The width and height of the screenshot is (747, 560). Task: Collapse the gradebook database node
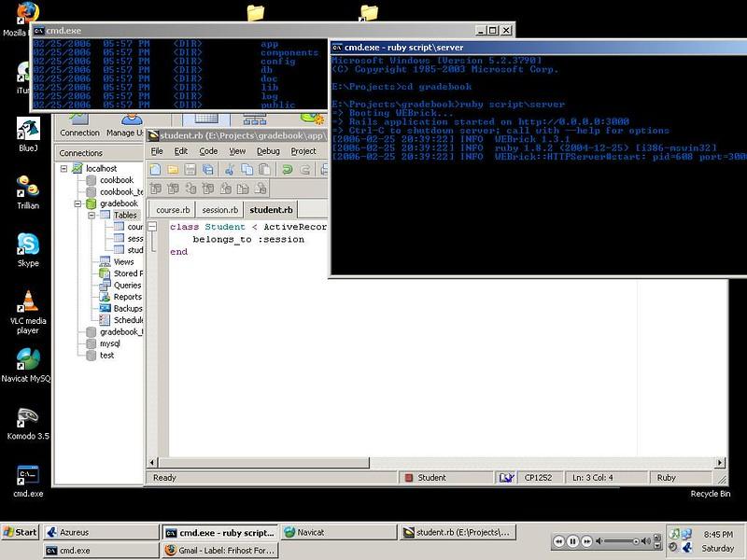(x=78, y=203)
